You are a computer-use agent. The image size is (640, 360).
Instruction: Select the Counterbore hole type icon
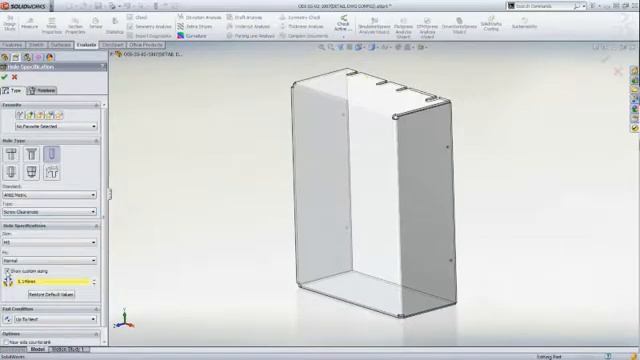[x=11, y=154]
